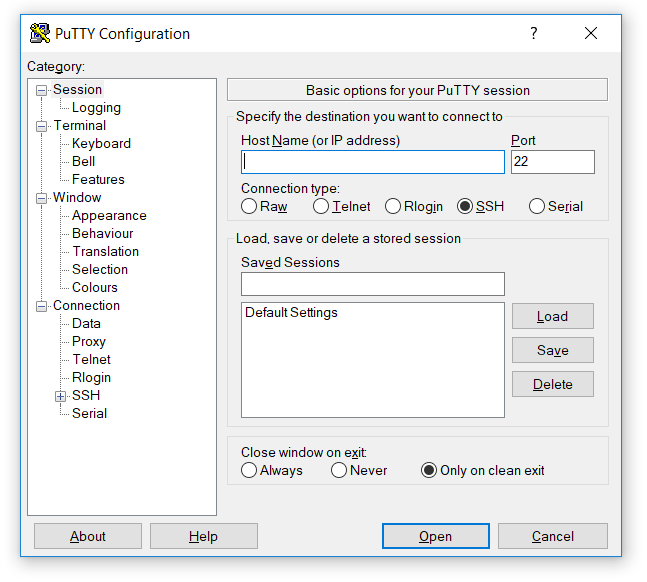The image size is (647, 582).
Task: Open the Features settings category
Action: [x=98, y=180]
